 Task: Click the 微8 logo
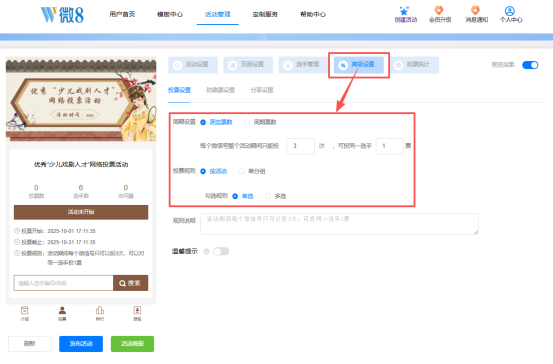tap(62, 15)
